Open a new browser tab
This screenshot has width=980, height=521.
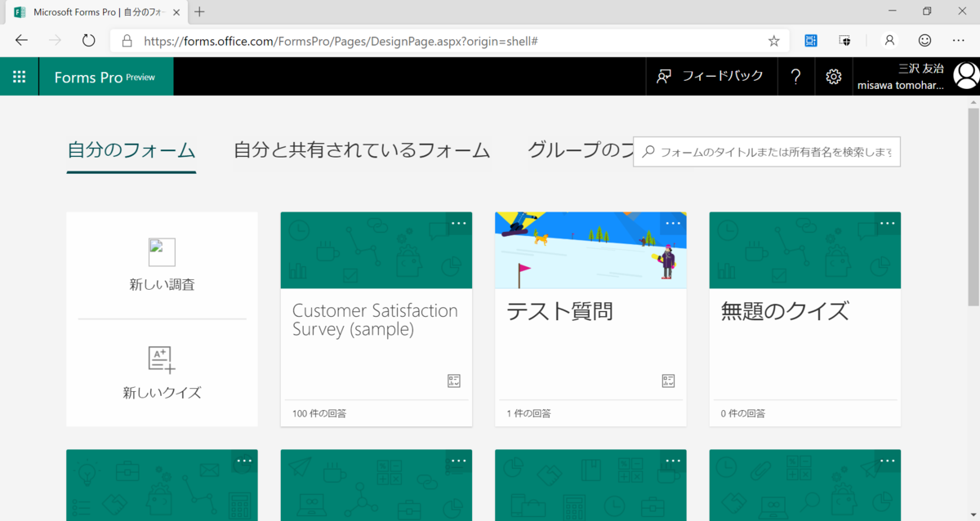tap(200, 11)
